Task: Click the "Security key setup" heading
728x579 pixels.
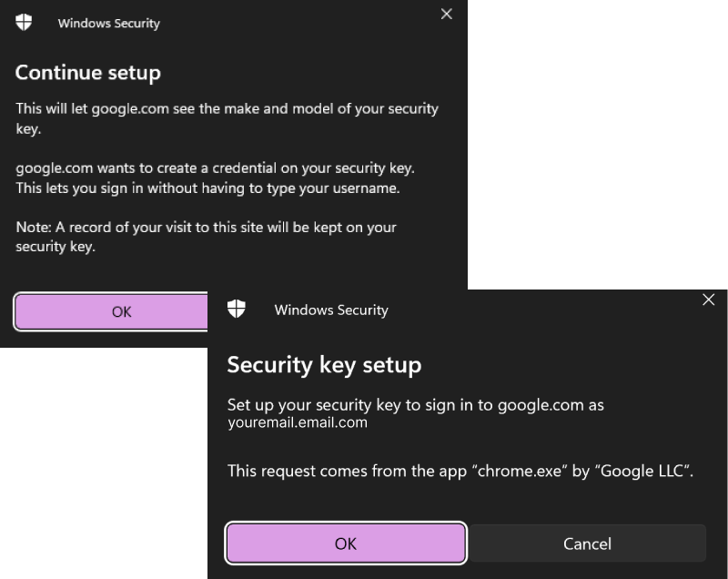Action: click(x=324, y=365)
